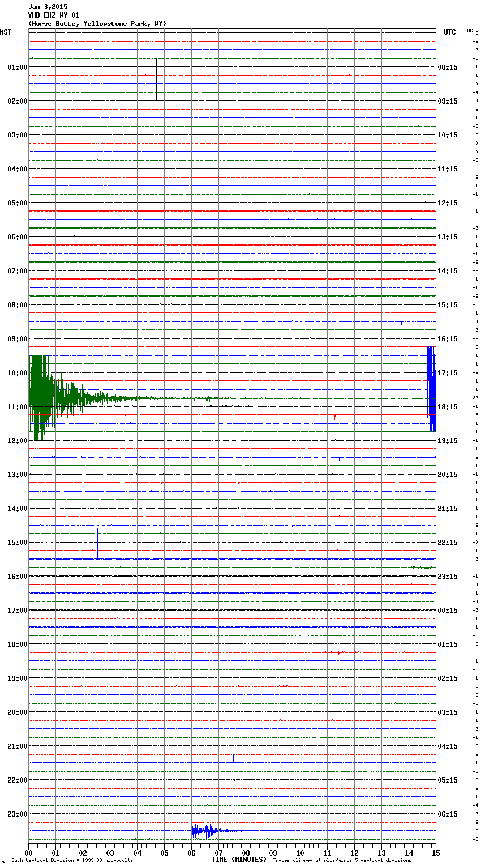This screenshot has height=868, width=481.
Task: Click 'Each Vertical Division = 1333.33 microvolts' note
Action: pos(72,861)
